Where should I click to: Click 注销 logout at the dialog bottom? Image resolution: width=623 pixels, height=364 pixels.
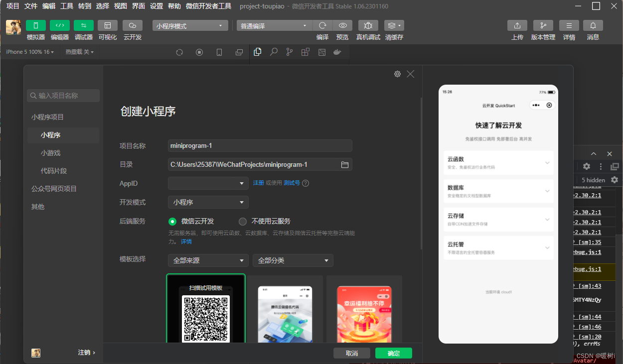pyautogui.click(x=86, y=353)
